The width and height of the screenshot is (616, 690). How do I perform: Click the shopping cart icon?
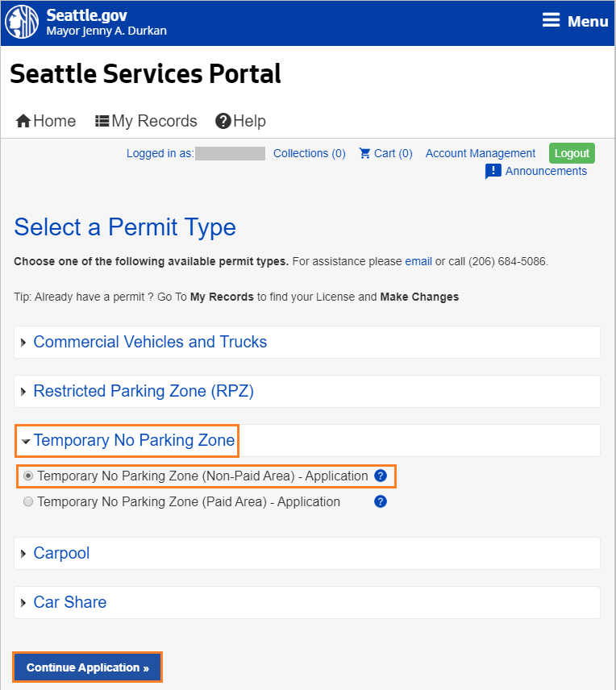(365, 153)
